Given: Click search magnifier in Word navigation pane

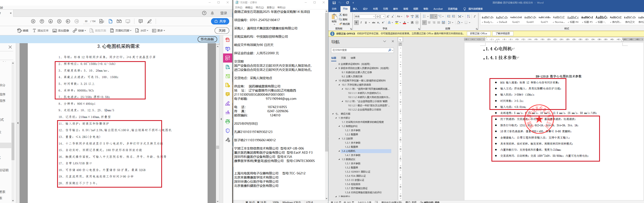Looking at the screenshot, I should (x=389, y=50).
